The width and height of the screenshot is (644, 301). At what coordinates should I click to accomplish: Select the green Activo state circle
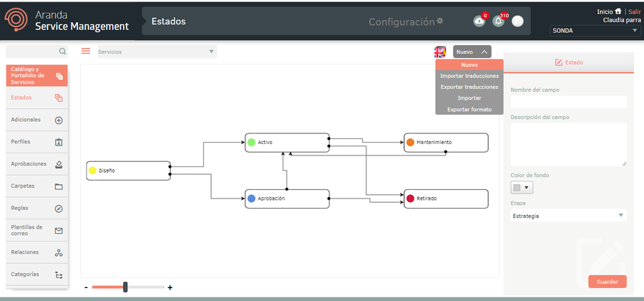point(251,143)
